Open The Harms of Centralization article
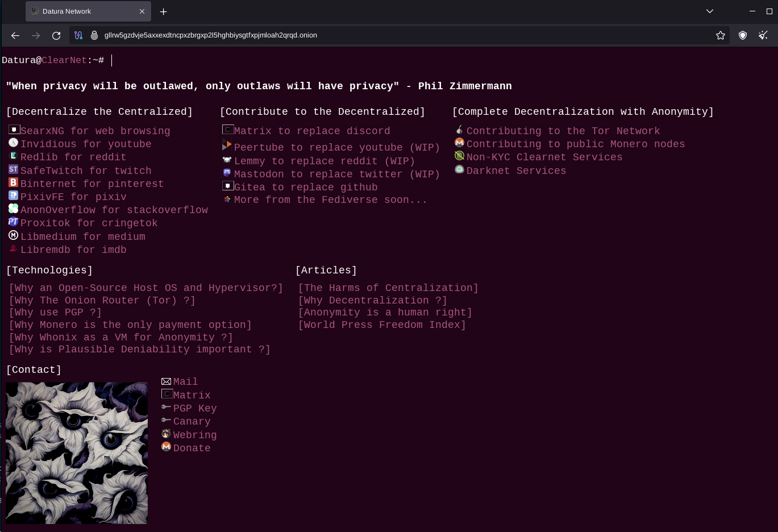This screenshot has width=778, height=532. (388, 288)
